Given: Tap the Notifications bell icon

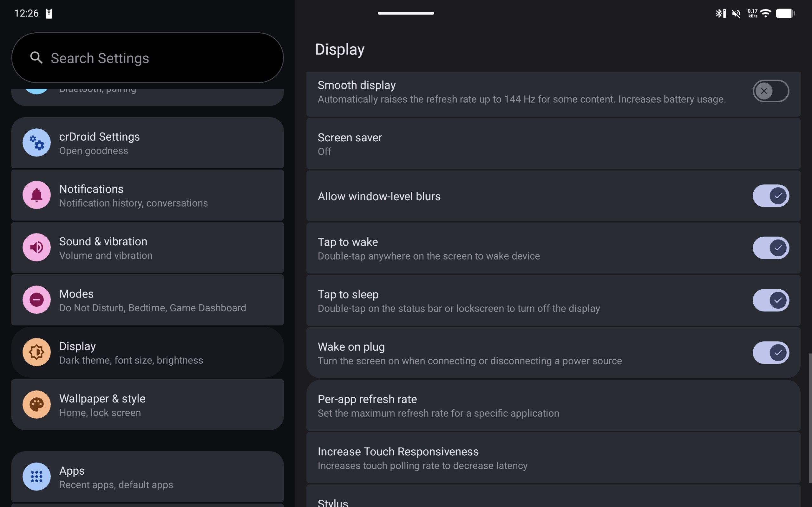Looking at the screenshot, I should (x=36, y=195).
